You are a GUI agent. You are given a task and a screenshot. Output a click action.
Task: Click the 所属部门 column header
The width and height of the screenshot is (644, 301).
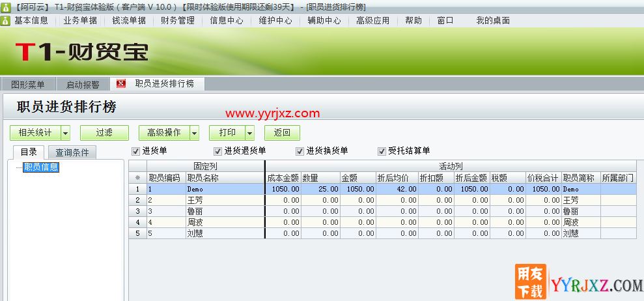[619, 178]
